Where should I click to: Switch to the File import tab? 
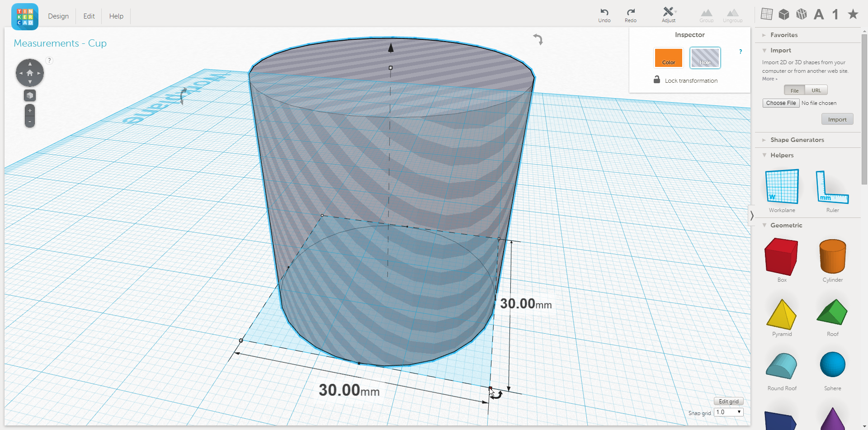794,90
